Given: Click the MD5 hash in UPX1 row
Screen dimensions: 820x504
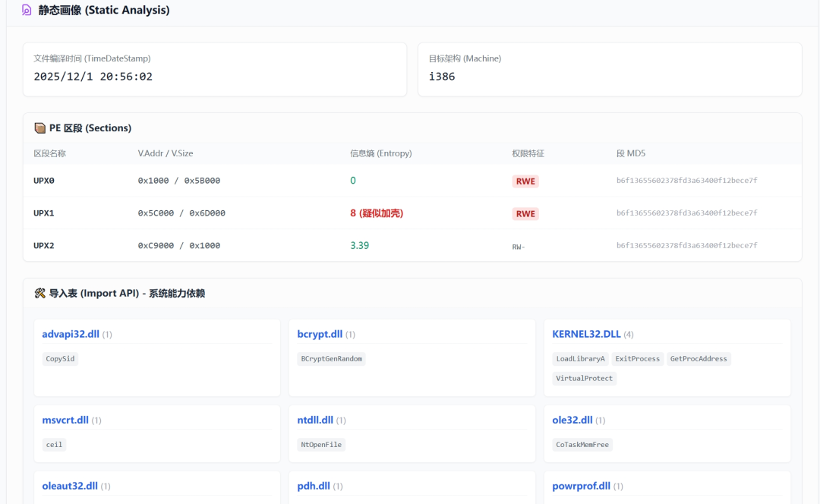Looking at the screenshot, I should pos(686,213).
